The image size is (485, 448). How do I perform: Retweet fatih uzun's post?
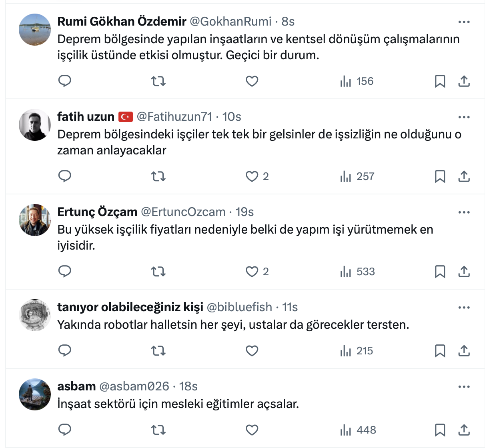[158, 176]
